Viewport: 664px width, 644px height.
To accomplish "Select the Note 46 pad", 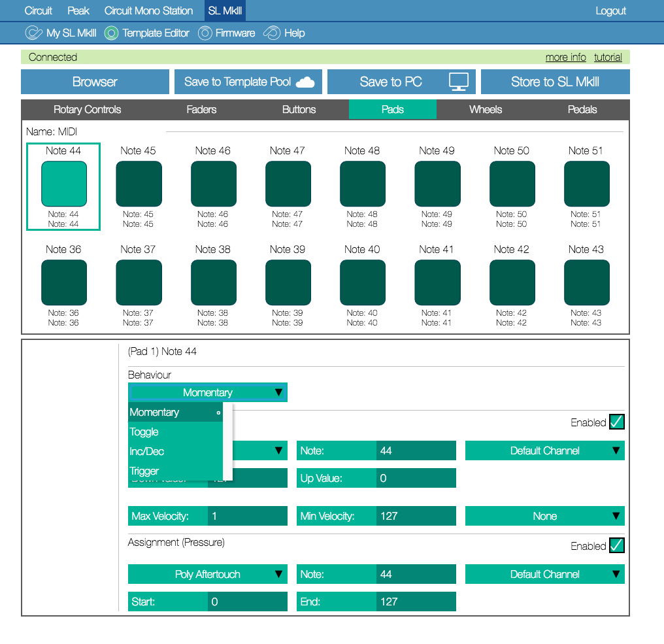I will [214, 184].
